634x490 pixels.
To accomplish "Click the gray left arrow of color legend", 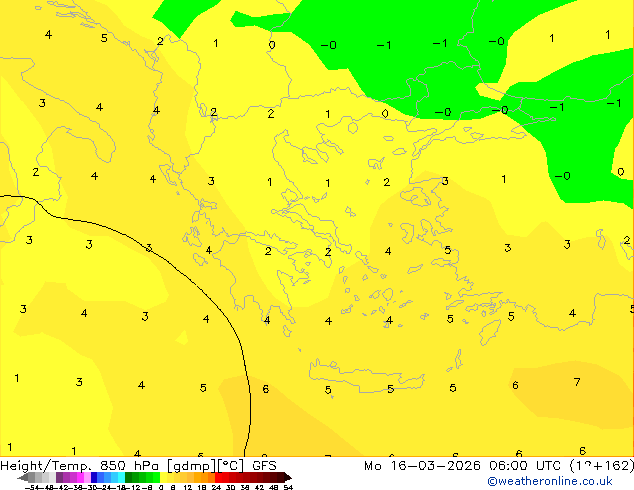I will click(x=23, y=477).
